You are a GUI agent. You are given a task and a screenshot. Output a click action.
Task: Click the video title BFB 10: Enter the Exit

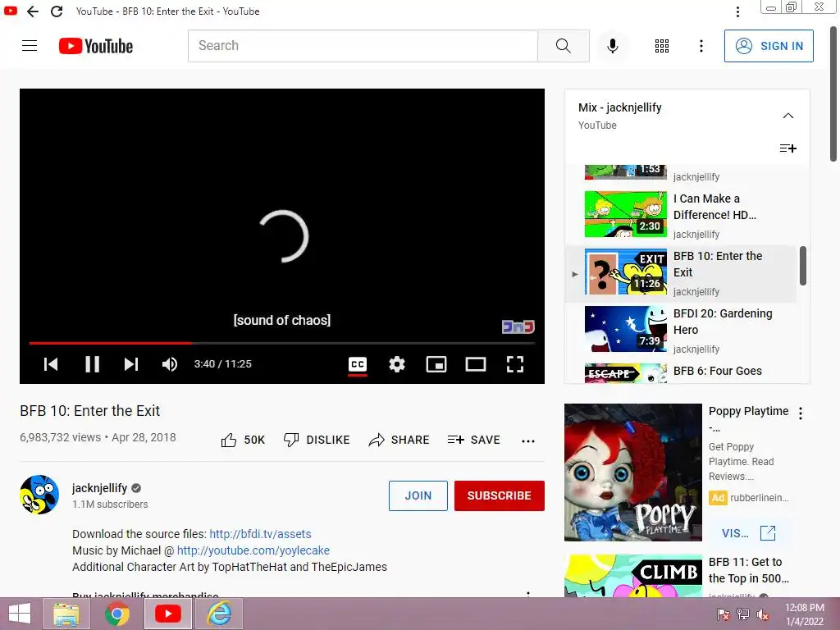click(90, 411)
